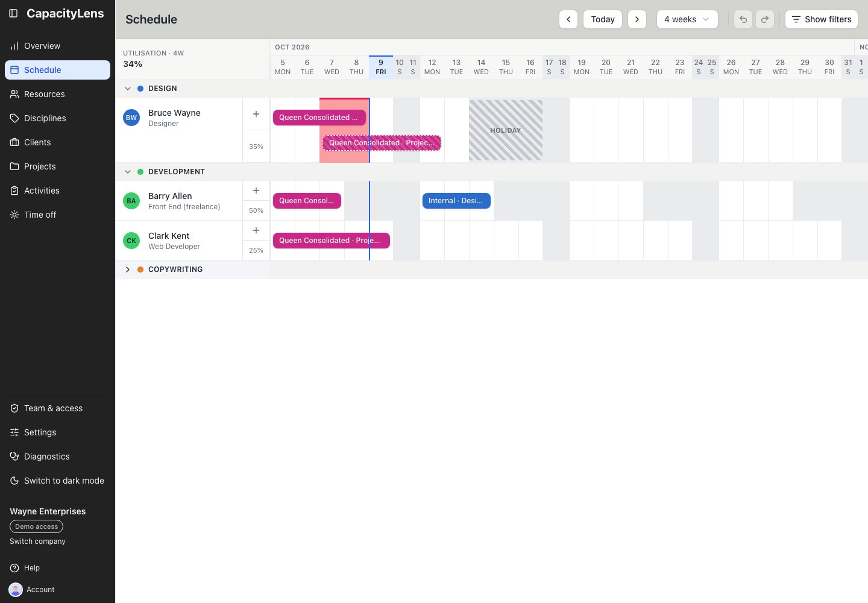Viewport: 868px width, 603px height.
Task: Click the Friday 9 date header
Action: (x=381, y=67)
